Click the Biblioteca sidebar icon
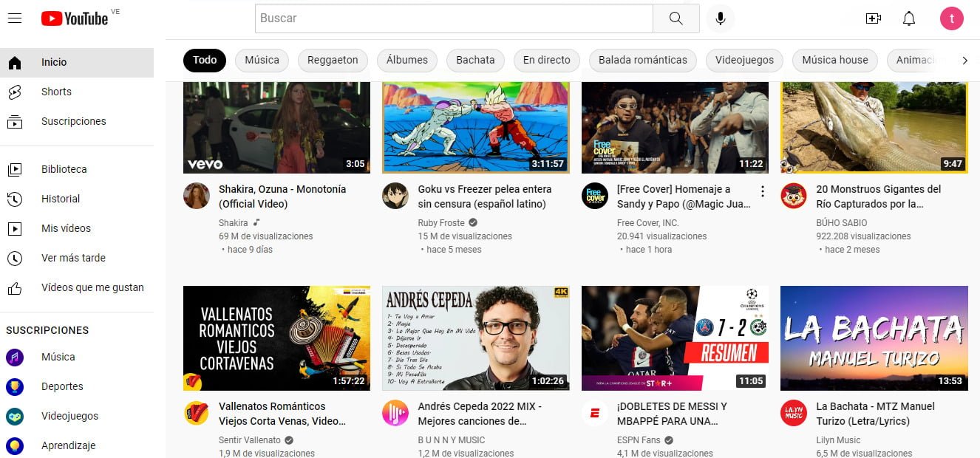The width and height of the screenshot is (980, 458). click(15, 169)
